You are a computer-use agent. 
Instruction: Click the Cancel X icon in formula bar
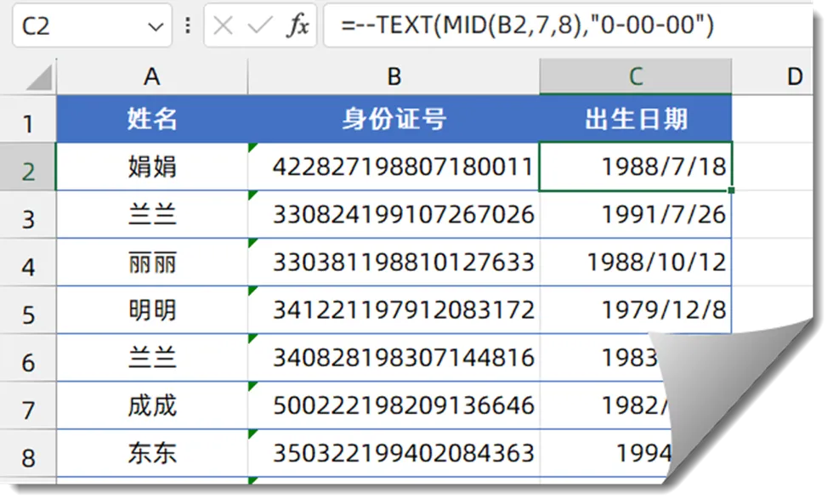224,26
